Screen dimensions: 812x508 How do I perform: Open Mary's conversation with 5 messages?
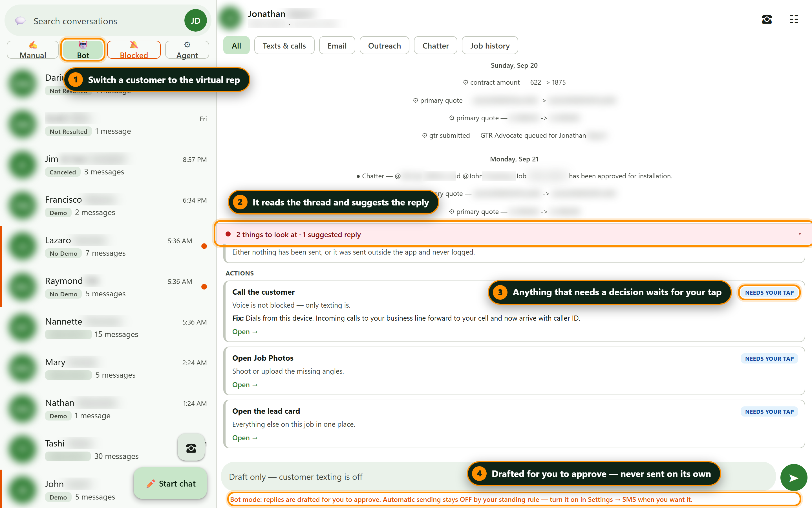[108, 368]
